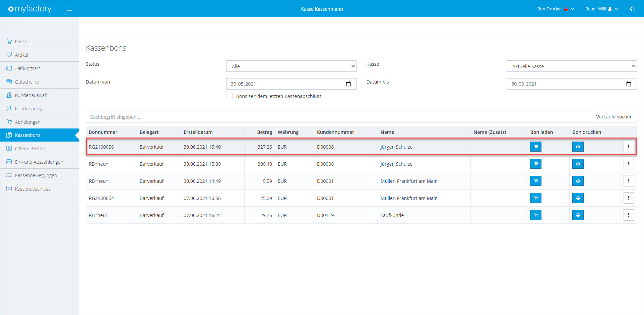Expand the Status dropdown showing Alle

[x=291, y=66]
